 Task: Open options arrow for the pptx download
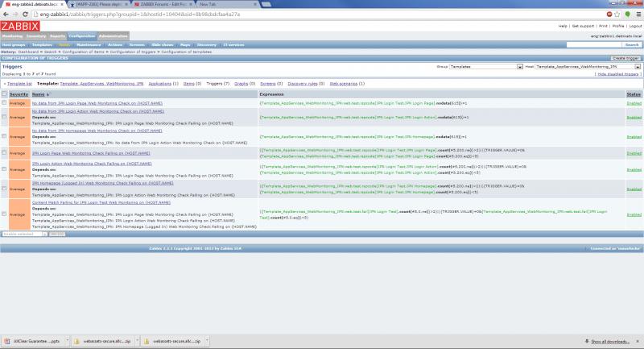pyautogui.click(x=68, y=341)
